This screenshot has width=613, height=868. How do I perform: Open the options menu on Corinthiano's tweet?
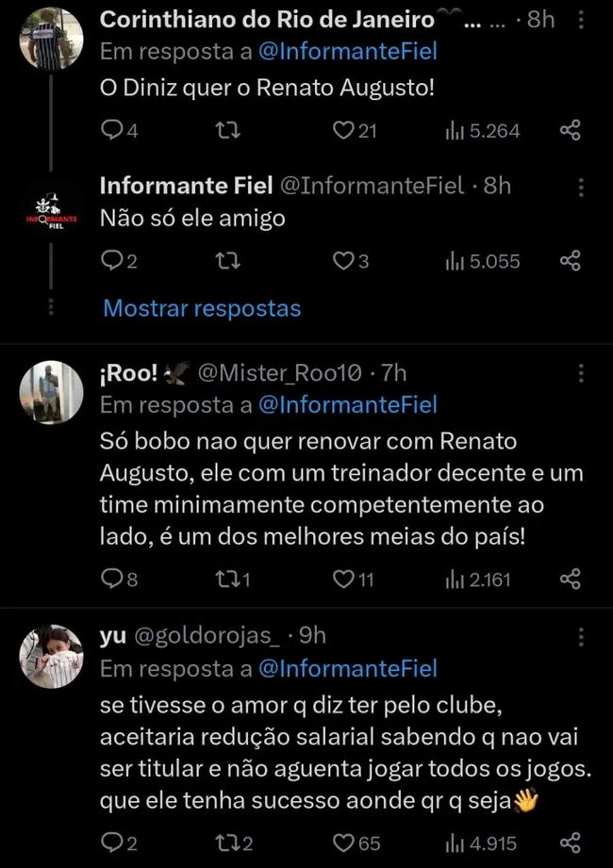[582, 20]
